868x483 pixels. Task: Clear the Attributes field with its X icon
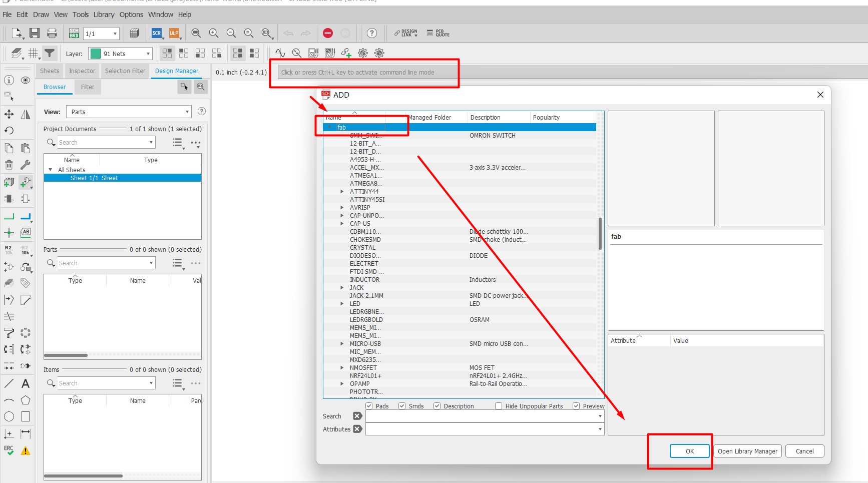357,429
